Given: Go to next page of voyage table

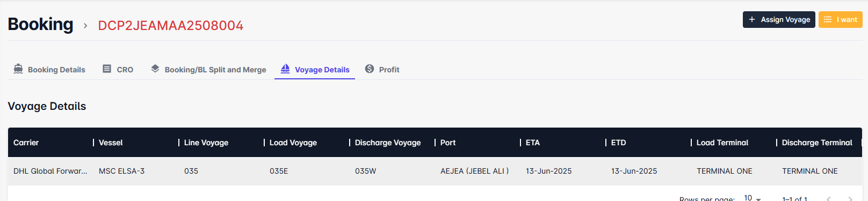Looking at the screenshot, I should pos(850,198).
